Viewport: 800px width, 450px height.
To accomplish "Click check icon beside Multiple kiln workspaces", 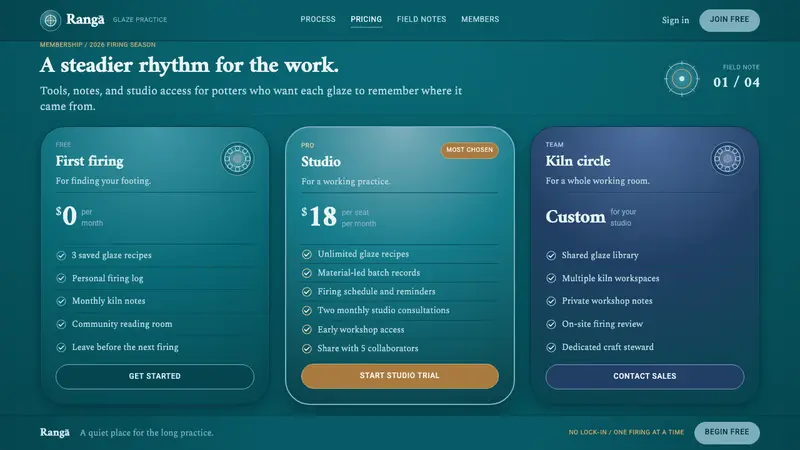I will (x=551, y=278).
